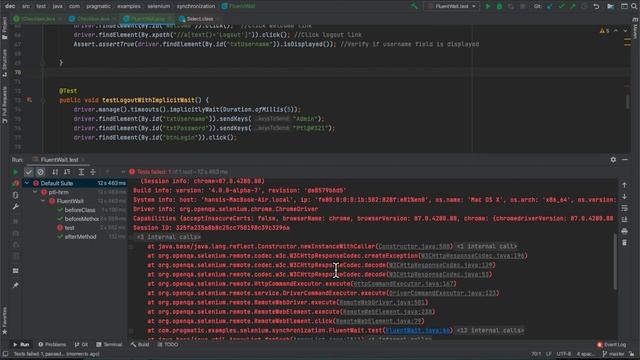Image resolution: width=640 pixels, height=360 pixels.
Task: Toggle Show Passed tests checkmark button
Action: tap(29, 172)
